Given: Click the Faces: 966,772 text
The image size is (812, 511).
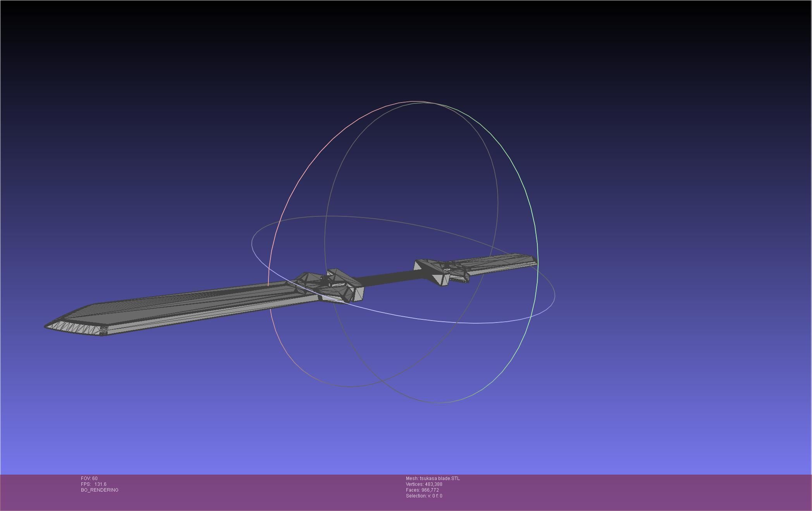Looking at the screenshot, I should pos(422,490).
